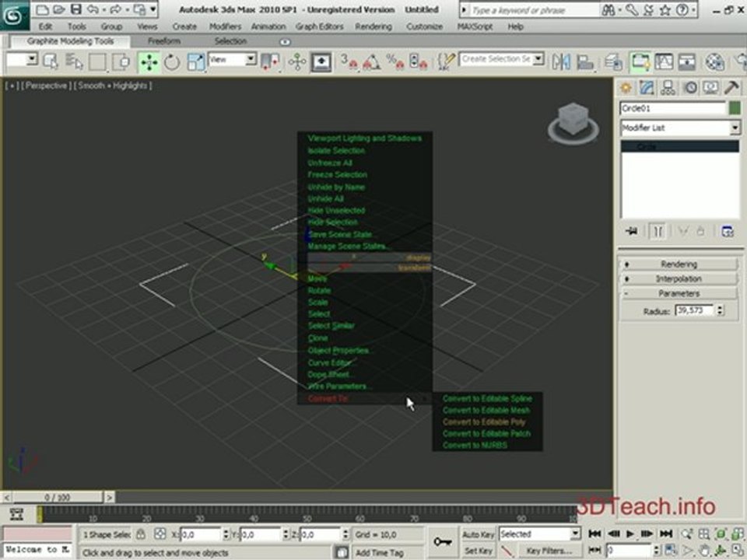Switch to the Modify command panel tab

[647, 88]
